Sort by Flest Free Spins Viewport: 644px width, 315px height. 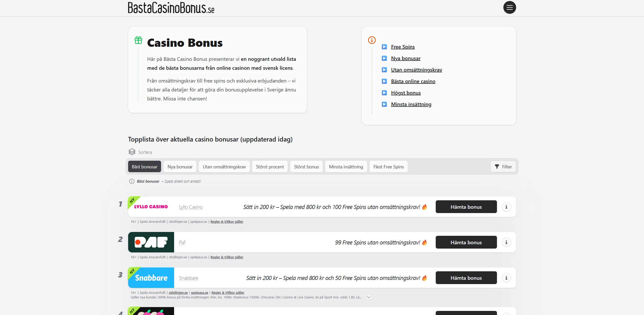click(388, 167)
